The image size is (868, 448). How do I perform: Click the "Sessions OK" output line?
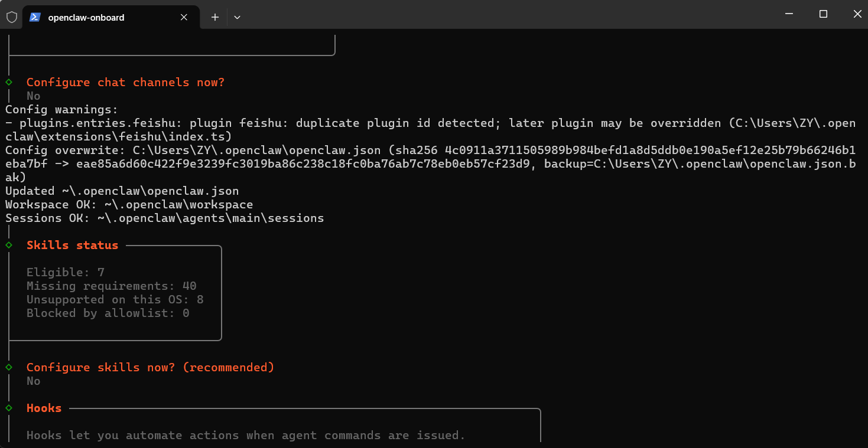click(x=164, y=218)
